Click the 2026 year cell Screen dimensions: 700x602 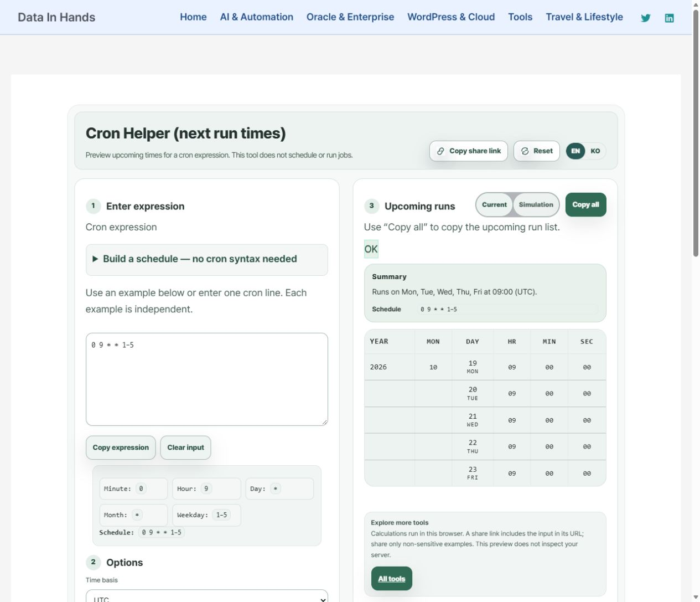point(390,367)
